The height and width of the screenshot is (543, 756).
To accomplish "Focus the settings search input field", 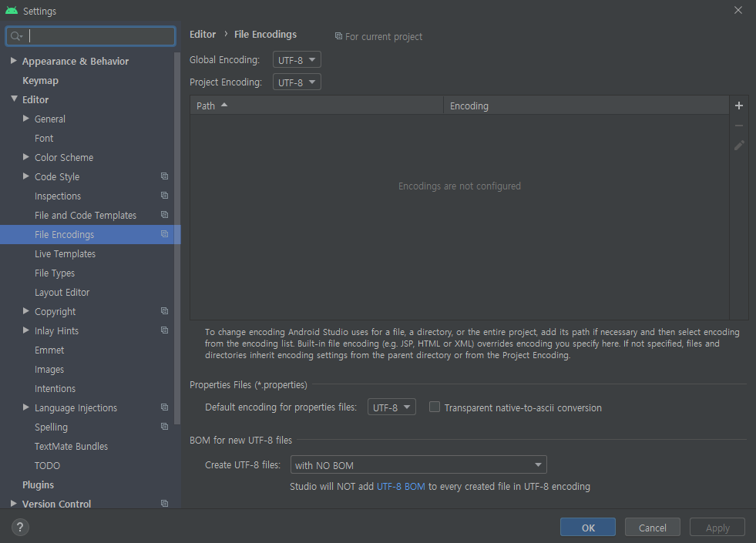I will click(x=91, y=36).
